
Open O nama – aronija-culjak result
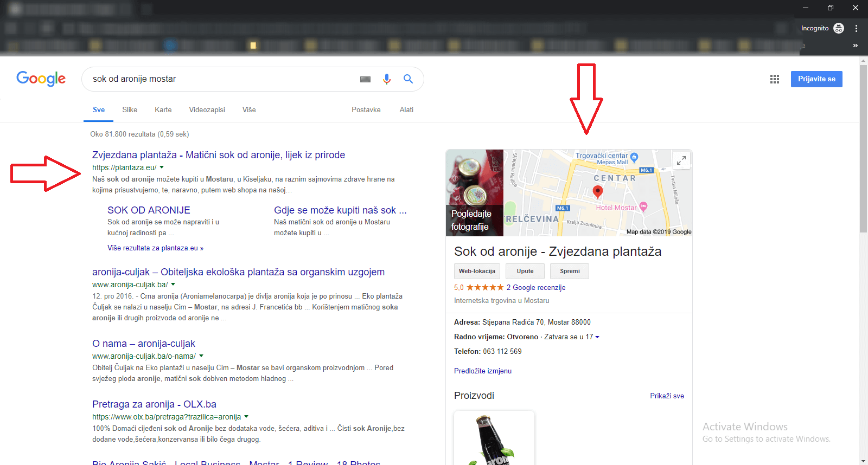click(x=143, y=344)
